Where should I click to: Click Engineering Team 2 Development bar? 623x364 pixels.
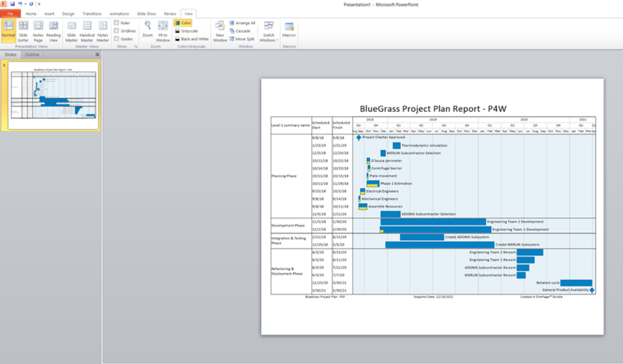tap(433, 222)
